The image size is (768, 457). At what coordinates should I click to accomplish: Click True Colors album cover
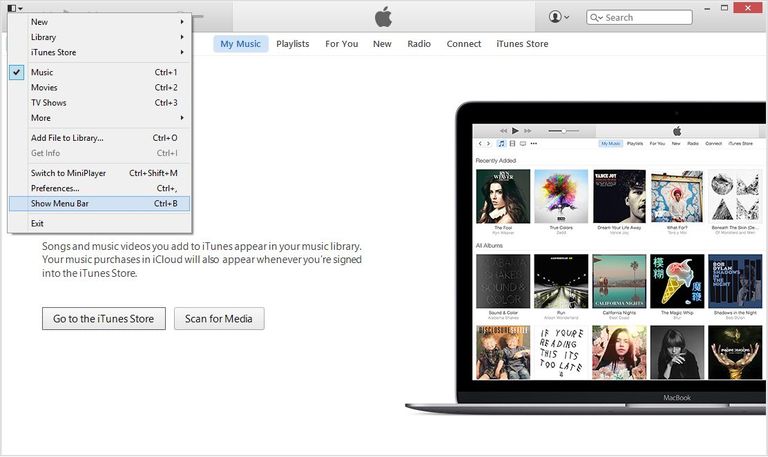tap(561, 196)
